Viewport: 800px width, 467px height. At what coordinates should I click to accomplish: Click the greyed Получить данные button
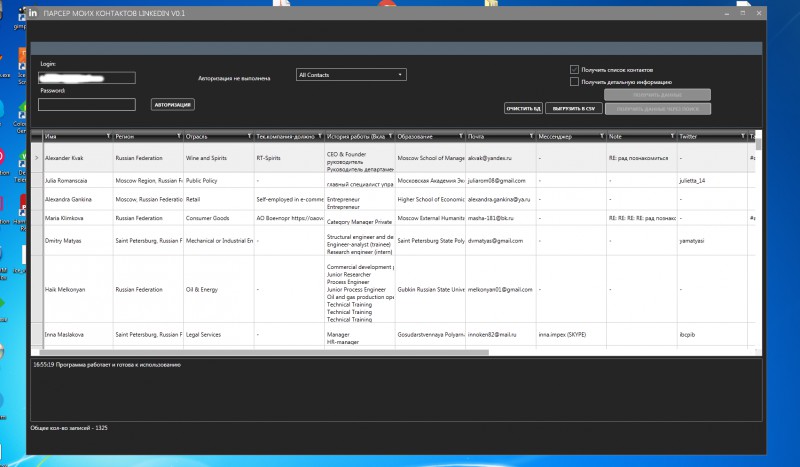(657, 95)
